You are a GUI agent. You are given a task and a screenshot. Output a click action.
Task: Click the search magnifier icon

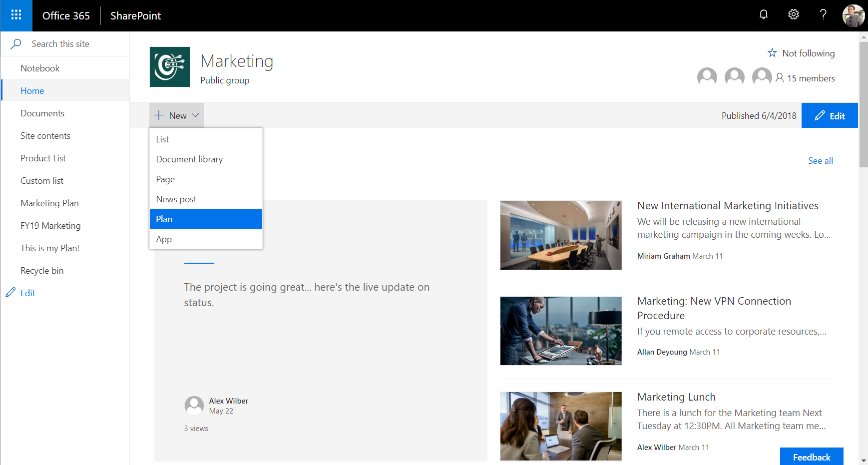pos(15,43)
